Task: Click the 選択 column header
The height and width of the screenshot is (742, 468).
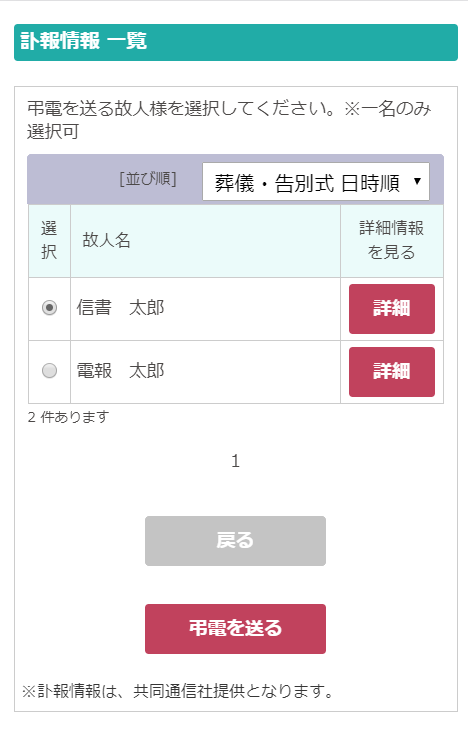Action: pyautogui.click(x=49, y=241)
